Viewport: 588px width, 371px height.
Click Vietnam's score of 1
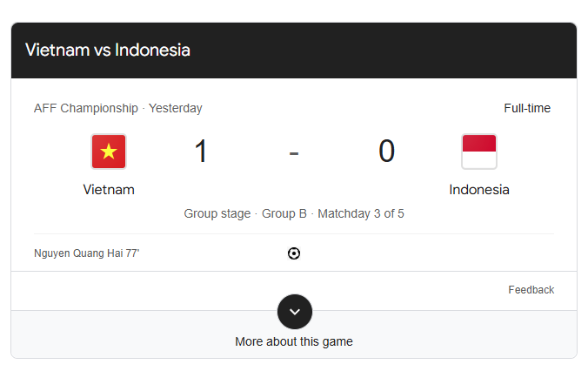coord(201,152)
